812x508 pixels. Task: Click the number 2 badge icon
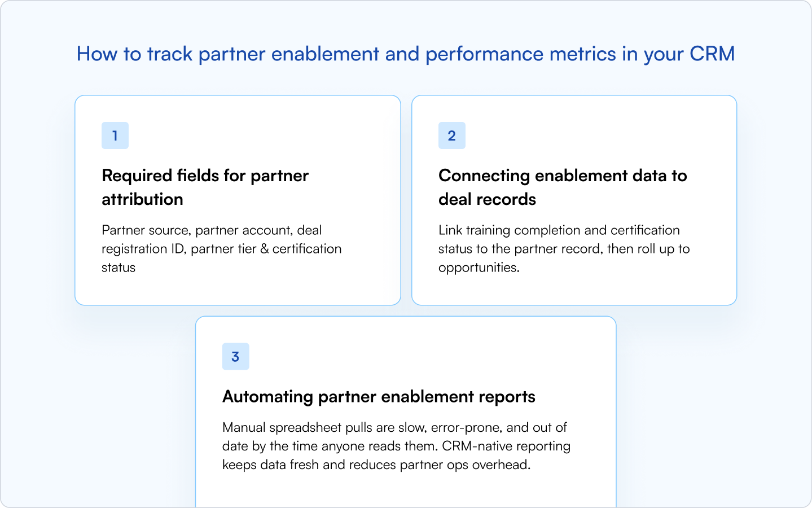pyautogui.click(x=452, y=135)
